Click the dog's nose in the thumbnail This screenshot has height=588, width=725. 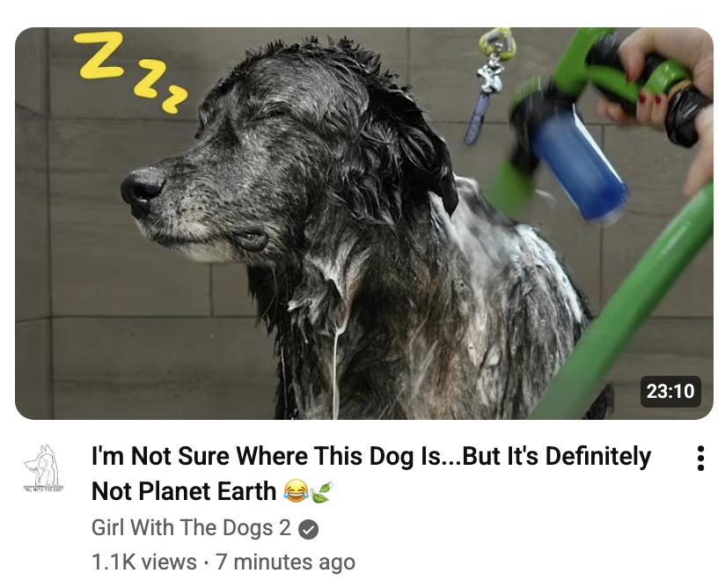tap(142, 188)
